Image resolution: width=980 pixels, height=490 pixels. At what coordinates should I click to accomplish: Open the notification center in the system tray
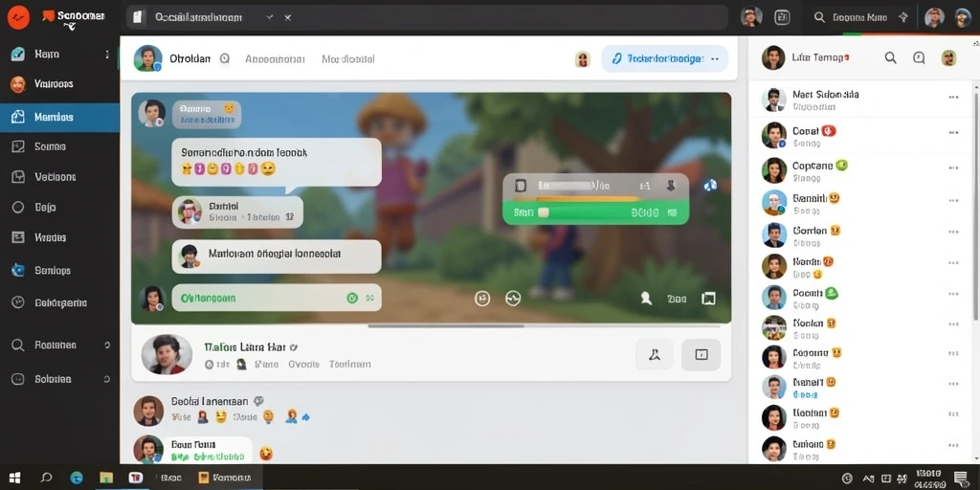tap(962, 479)
